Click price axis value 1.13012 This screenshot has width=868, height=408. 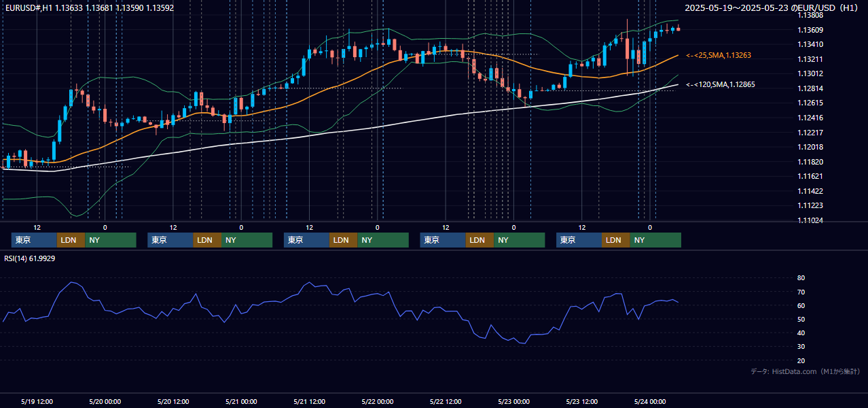(810, 73)
